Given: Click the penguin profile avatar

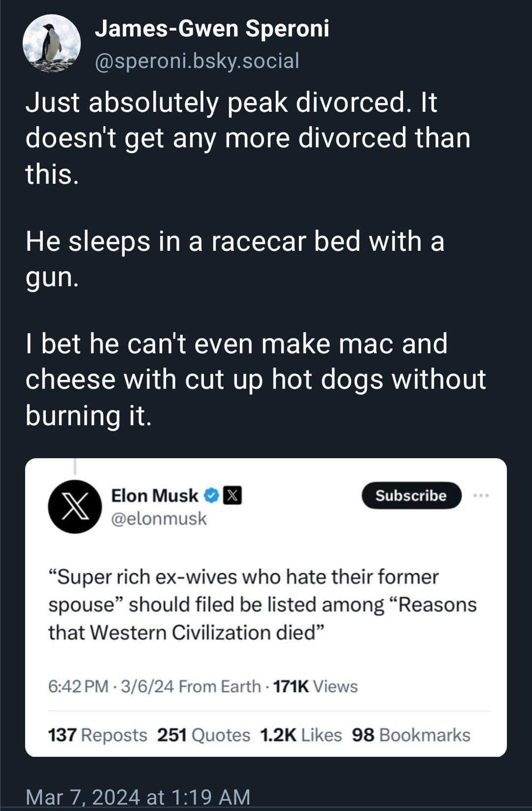Looking at the screenshot, I should (x=52, y=44).
